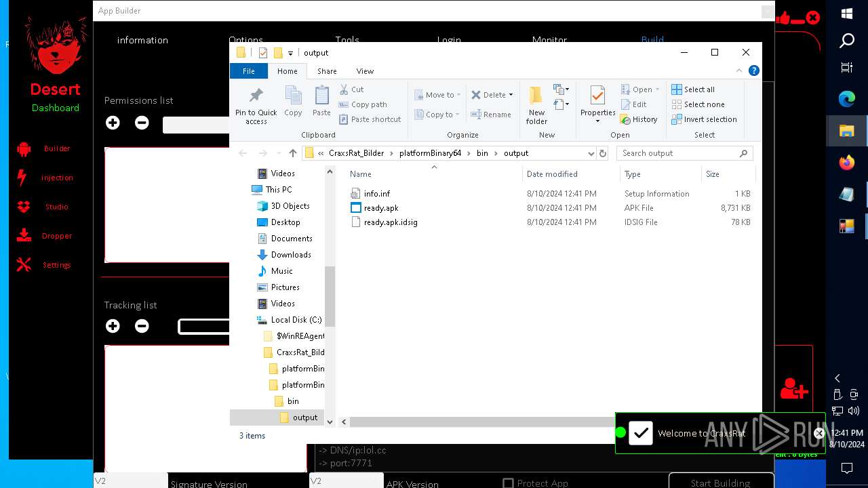Select the ready.apk file

coord(380,208)
